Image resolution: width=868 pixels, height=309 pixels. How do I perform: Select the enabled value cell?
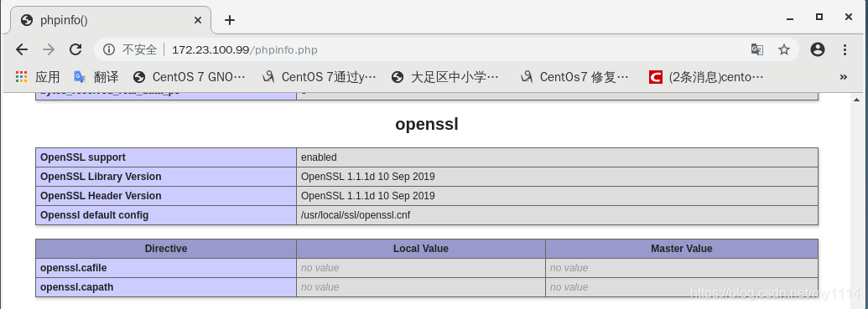pos(558,157)
